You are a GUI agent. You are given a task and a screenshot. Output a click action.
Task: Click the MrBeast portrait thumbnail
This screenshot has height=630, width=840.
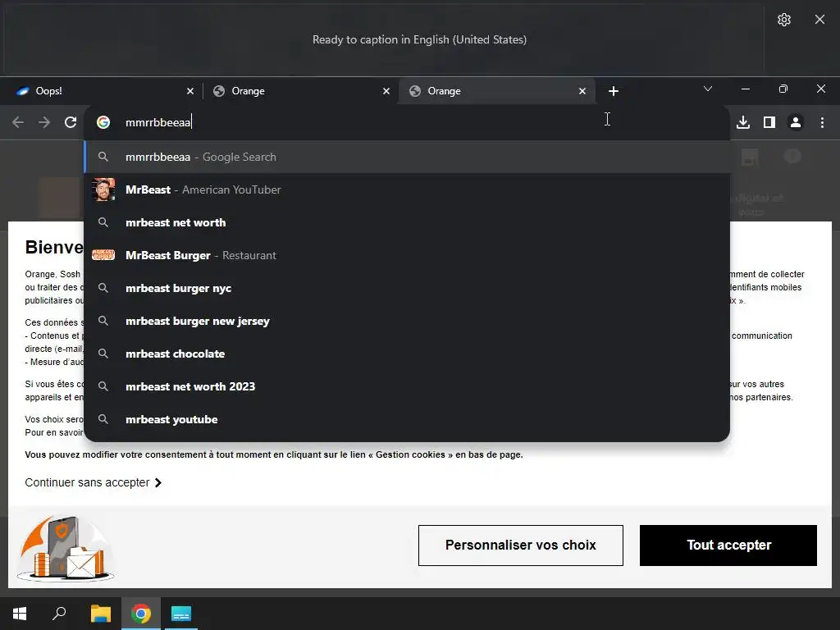103,189
